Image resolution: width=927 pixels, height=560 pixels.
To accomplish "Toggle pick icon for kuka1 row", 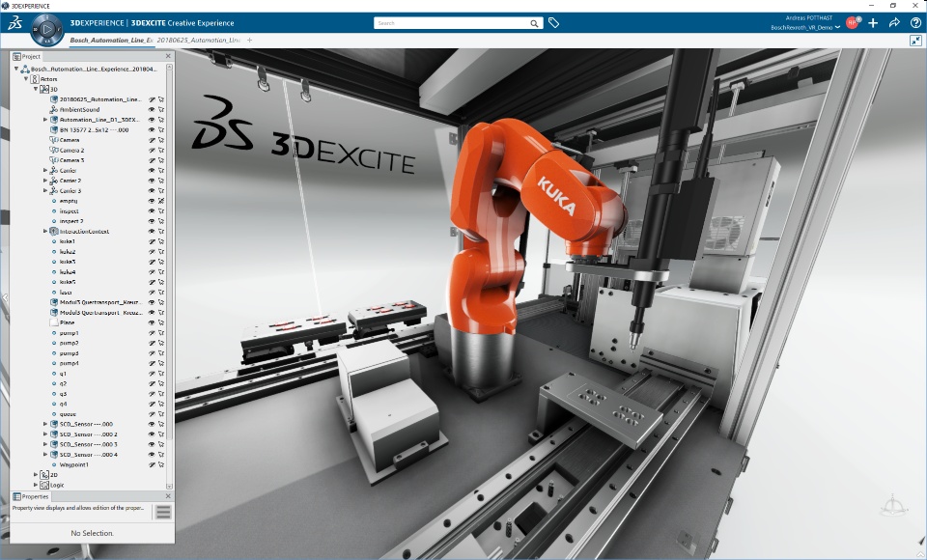I will pyautogui.click(x=161, y=241).
